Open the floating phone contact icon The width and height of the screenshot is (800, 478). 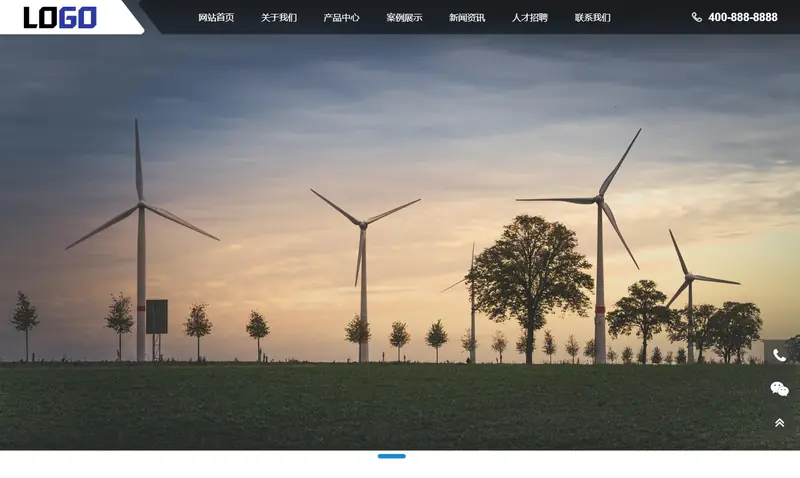point(779,355)
